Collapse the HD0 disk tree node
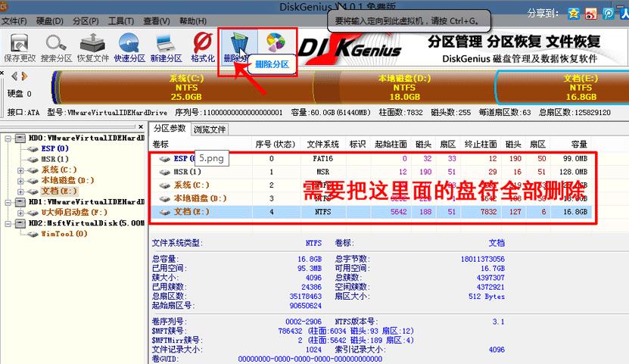 pyautogui.click(x=8, y=138)
